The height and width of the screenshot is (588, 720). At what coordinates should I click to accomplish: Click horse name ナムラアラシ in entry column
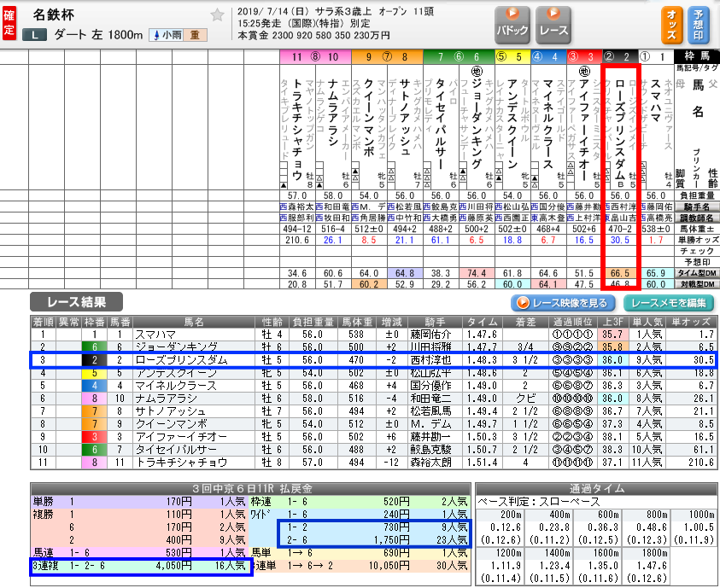tap(333, 113)
